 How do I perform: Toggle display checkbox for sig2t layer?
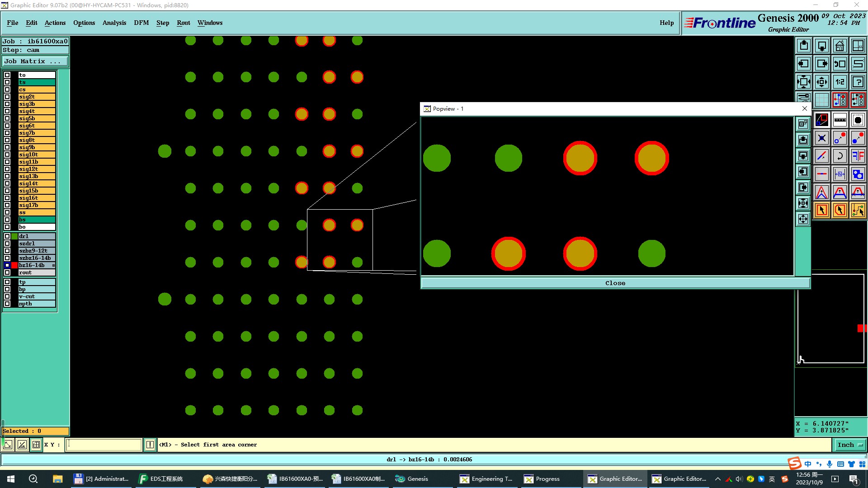pyautogui.click(x=7, y=97)
